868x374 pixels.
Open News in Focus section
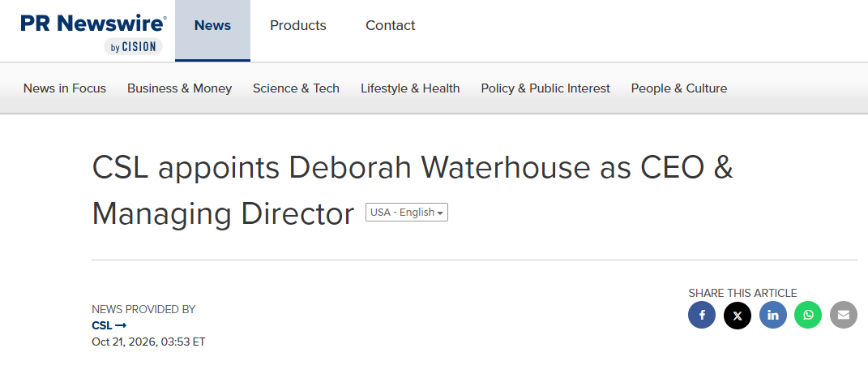pos(65,88)
